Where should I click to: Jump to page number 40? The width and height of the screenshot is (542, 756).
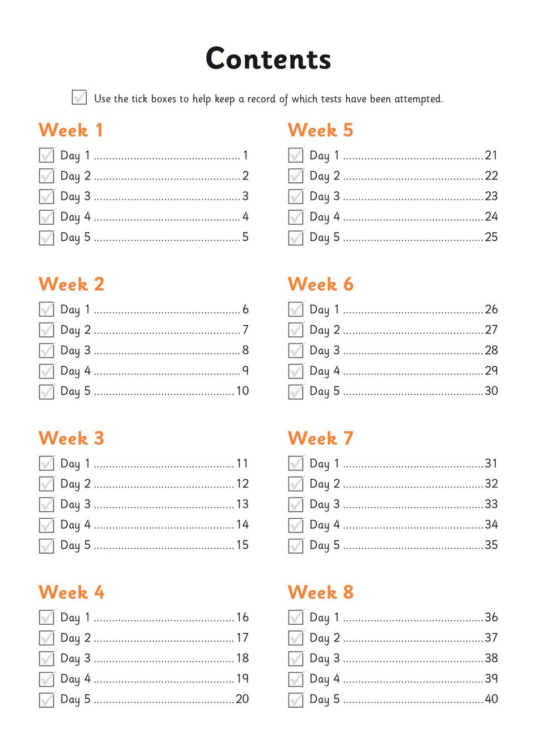pos(491,699)
